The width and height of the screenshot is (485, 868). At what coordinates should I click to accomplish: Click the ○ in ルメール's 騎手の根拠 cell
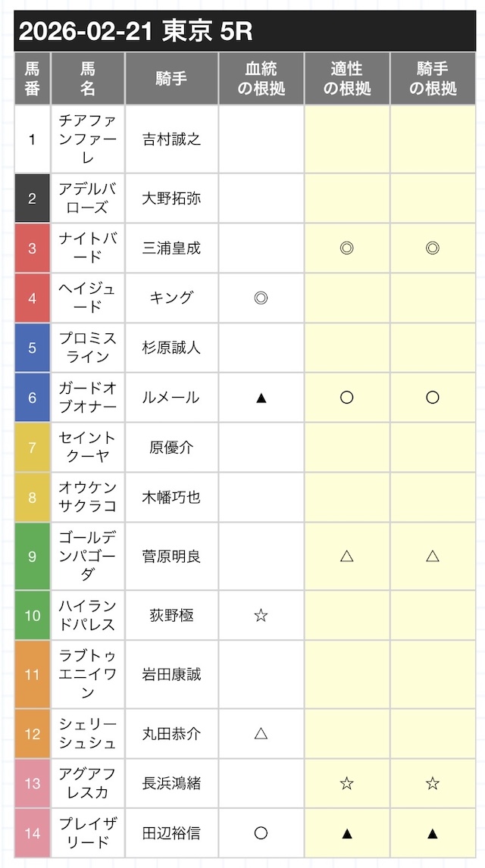click(432, 398)
